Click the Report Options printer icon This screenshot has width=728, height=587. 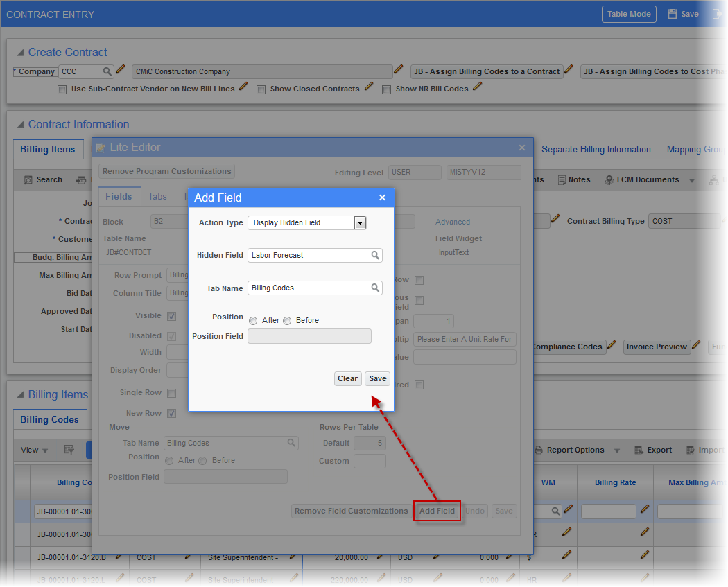click(539, 450)
